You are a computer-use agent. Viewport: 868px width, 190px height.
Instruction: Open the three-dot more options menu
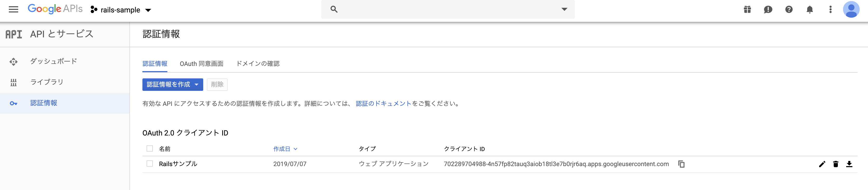[x=830, y=9]
